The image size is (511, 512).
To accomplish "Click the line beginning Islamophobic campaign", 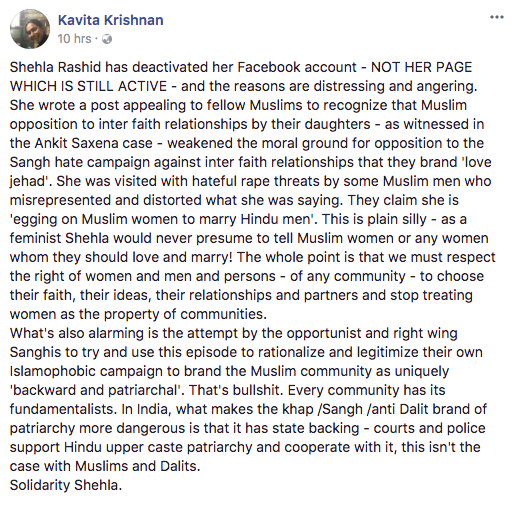I will [x=229, y=371].
